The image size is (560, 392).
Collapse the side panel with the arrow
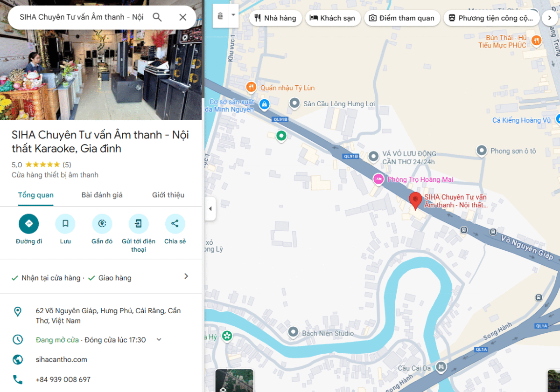[x=210, y=209]
